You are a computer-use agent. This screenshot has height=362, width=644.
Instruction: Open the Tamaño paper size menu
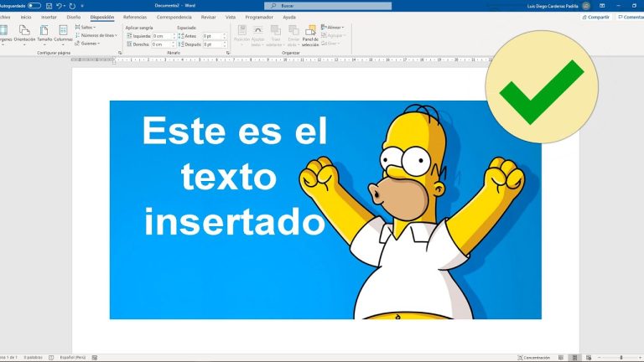(x=44, y=34)
